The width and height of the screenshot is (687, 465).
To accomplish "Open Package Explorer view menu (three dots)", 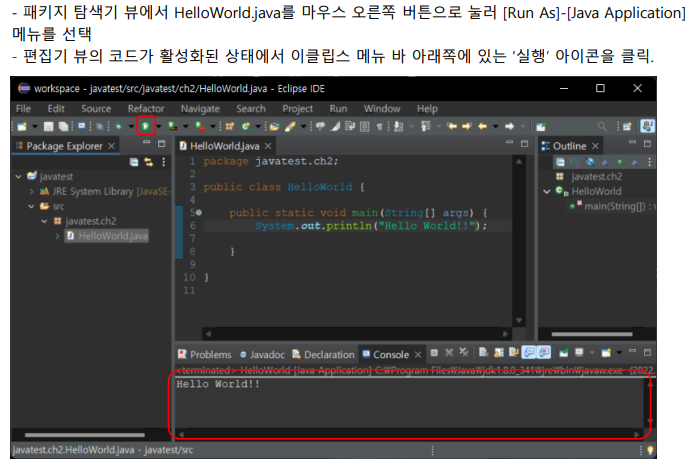I will (164, 162).
